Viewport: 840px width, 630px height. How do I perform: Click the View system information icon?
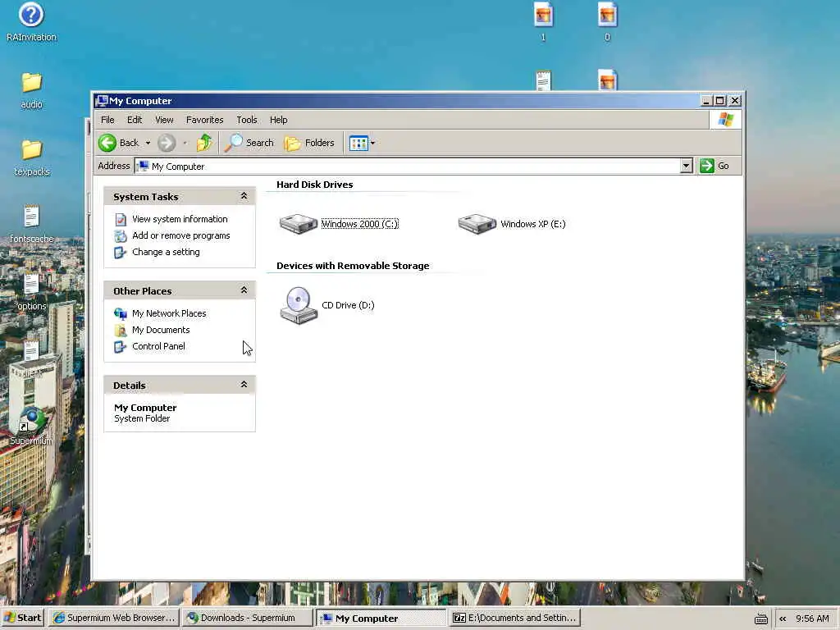coord(121,219)
